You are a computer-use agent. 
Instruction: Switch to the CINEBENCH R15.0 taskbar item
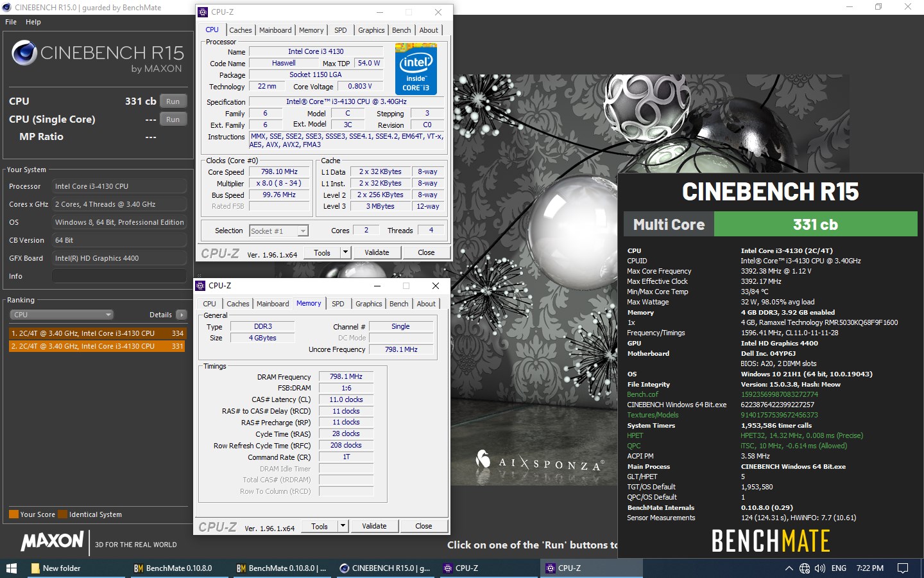pyautogui.click(x=385, y=568)
